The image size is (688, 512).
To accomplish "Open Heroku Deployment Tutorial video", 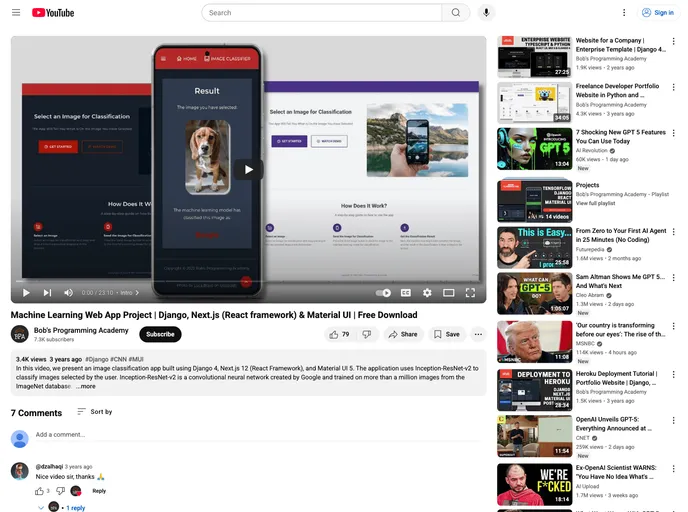I will [616, 378].
